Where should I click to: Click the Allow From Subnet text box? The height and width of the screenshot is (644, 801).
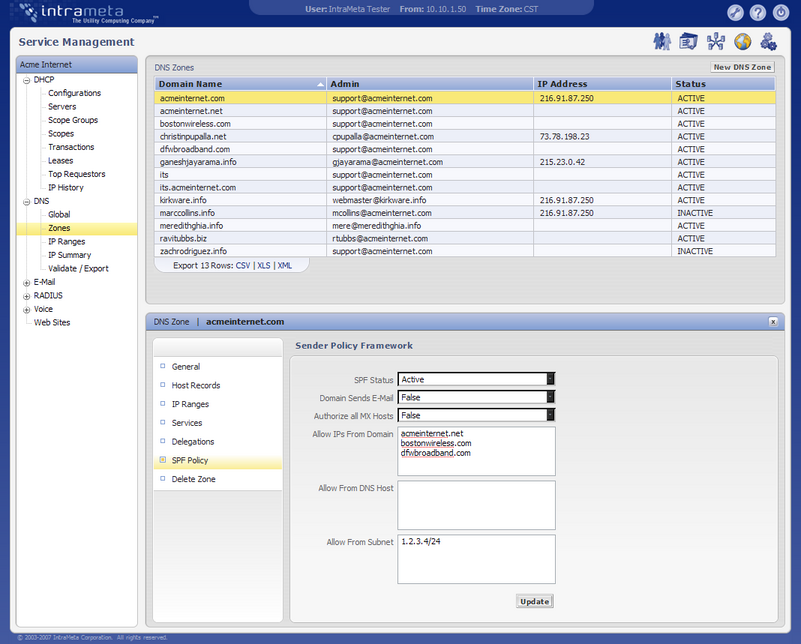(x=476, y=559)
